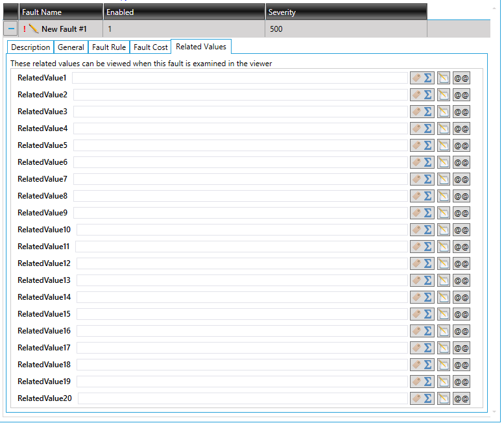Screen dimensions: 504x425
Task: Click the @@ button next to RelatedValue12
Action: tap(461, 263)
